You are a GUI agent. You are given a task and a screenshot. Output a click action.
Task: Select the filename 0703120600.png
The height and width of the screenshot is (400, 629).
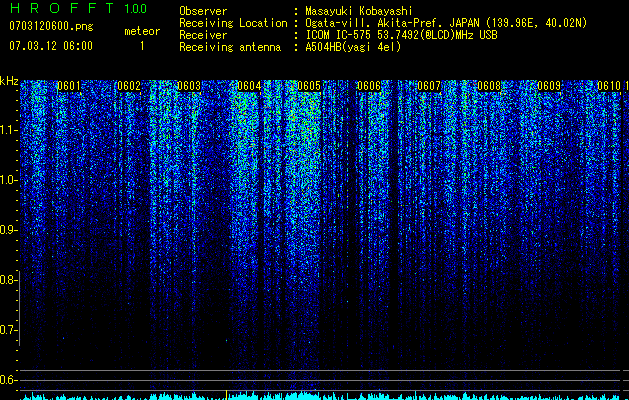coord(51,26)
